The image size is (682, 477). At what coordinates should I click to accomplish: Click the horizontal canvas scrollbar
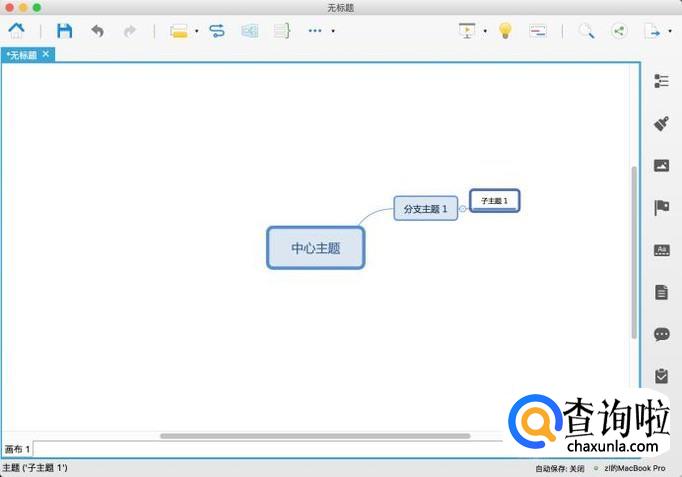[x=315, y=436]
